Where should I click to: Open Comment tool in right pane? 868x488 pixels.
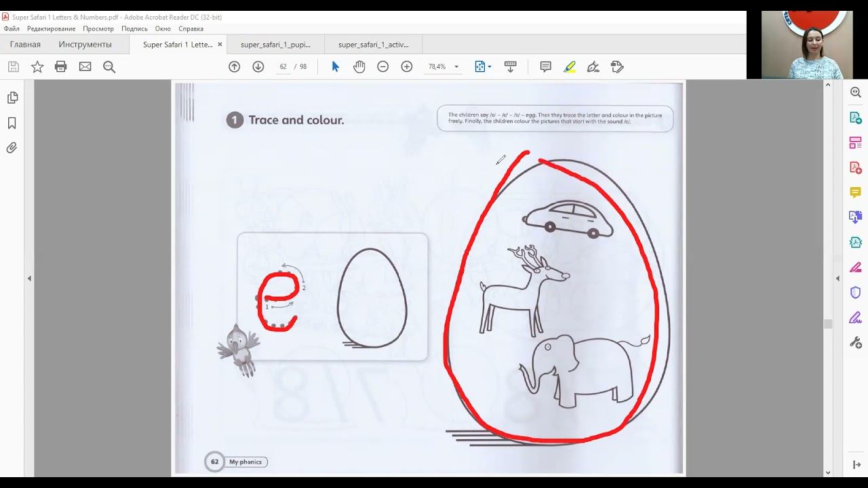point(856,192)
